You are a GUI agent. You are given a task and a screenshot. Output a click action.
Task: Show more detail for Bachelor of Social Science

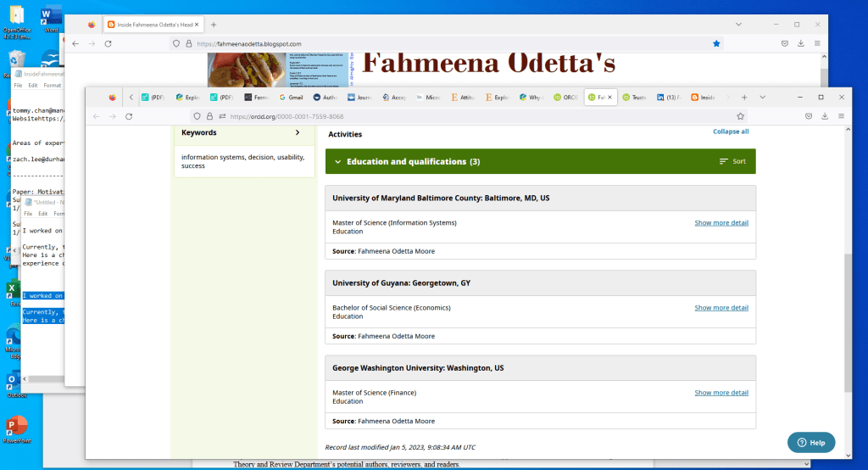point(721,308)
